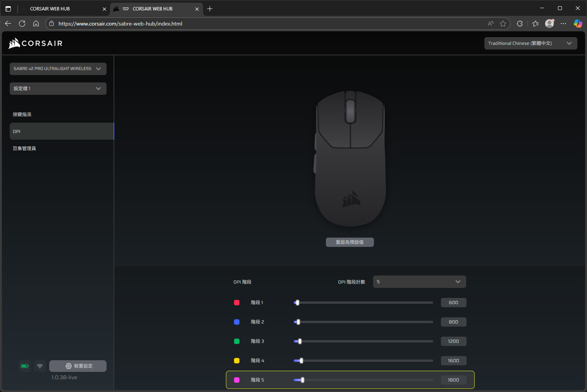Click the battery status icon
The width and height of the screenshot is (587, 392).
(x=25, y=366)
